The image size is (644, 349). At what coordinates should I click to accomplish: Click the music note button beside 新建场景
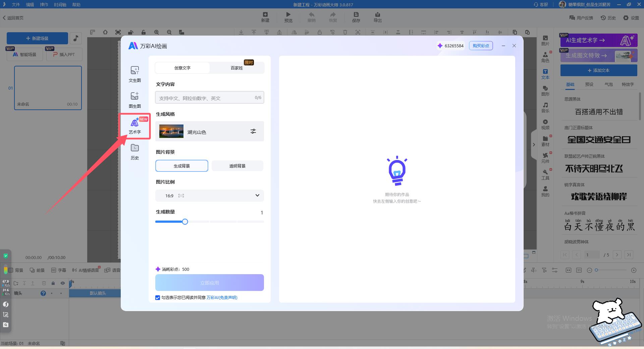coord(76,38)
